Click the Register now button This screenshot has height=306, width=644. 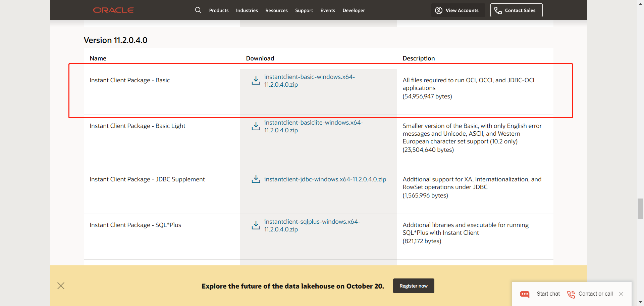[x=413, y=286]
